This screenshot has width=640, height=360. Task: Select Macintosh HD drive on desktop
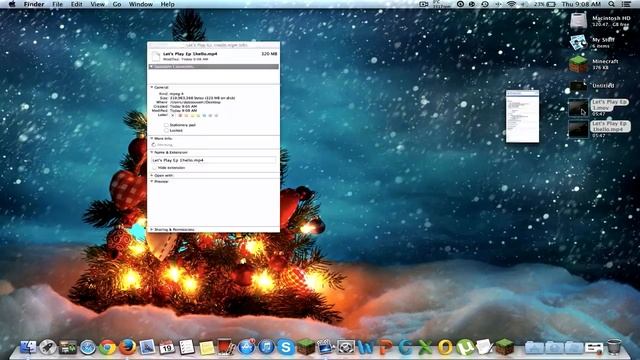[x=578, y=21]
